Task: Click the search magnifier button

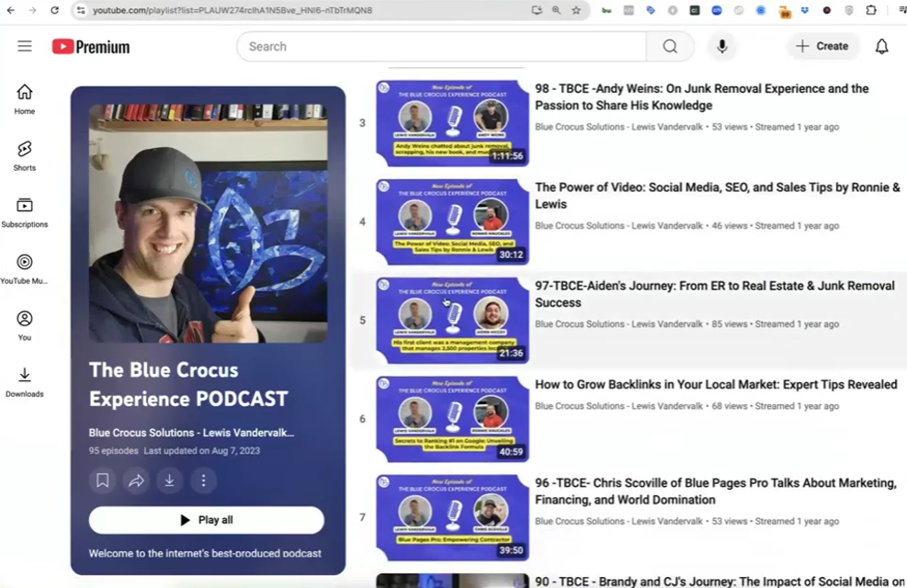Action: tap(670, 46)
